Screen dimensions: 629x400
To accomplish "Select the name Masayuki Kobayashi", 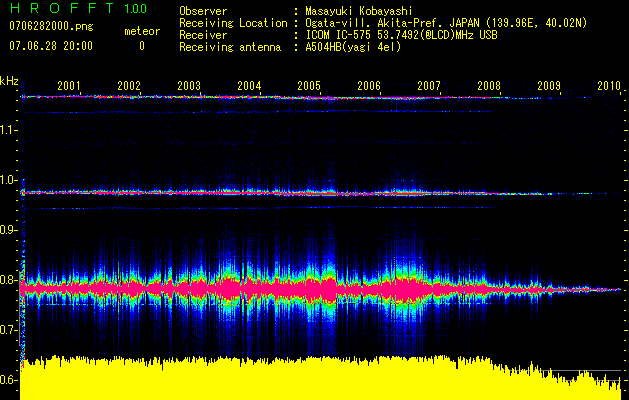I will pyautogui.click(x=359, y=11).
